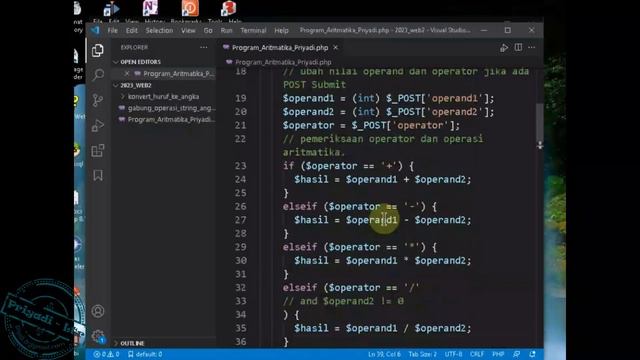The height and width of the screenshot is (360, 640).
Task: Open the Bookmarks view in activity bar
Action: pos(98,175)
